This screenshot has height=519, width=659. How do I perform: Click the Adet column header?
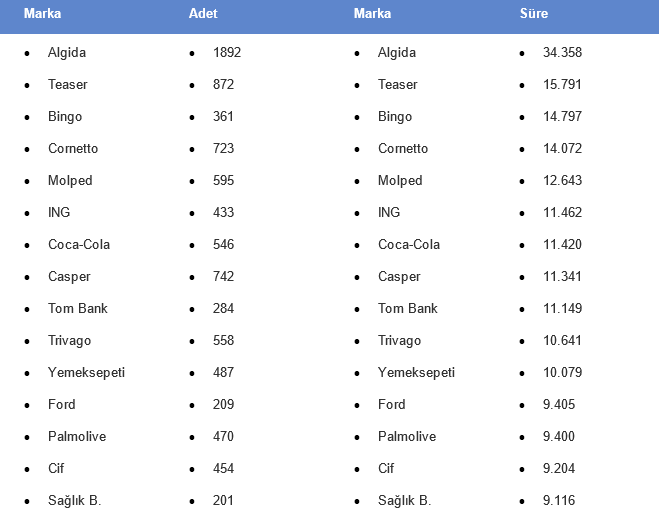click(203, 13)
